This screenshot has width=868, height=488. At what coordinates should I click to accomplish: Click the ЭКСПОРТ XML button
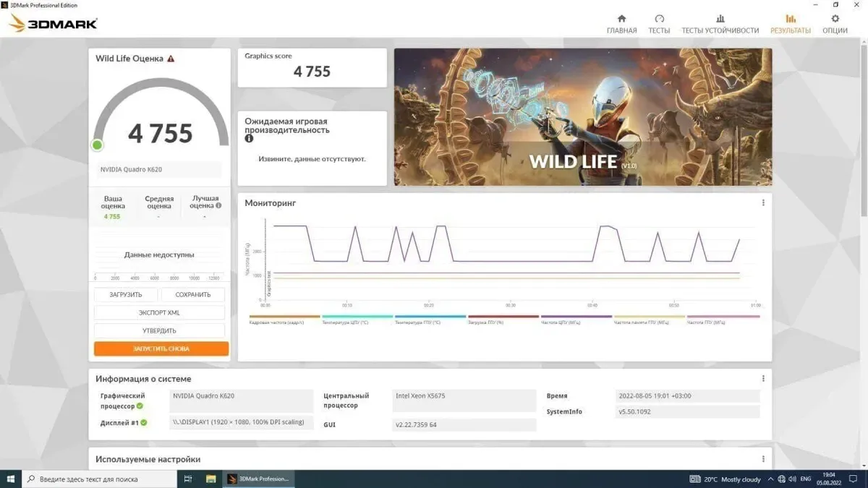coord(159,313)
